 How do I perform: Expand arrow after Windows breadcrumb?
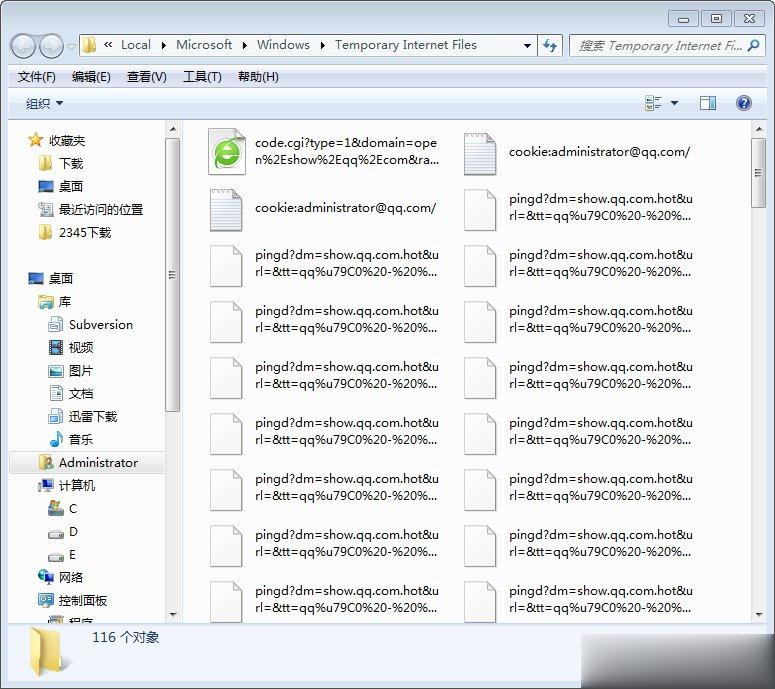pyautogui.click(x=323, y=45)
